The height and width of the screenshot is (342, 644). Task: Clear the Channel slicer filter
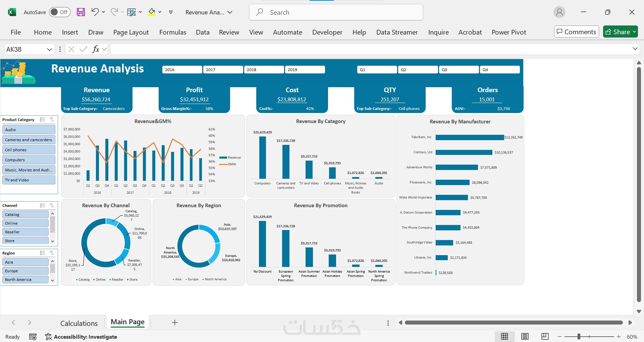[52, 206]
